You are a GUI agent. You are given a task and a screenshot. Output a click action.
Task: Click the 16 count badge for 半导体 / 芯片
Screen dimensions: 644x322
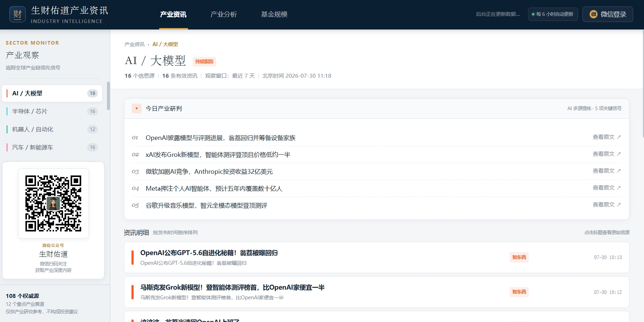[93, 111]
